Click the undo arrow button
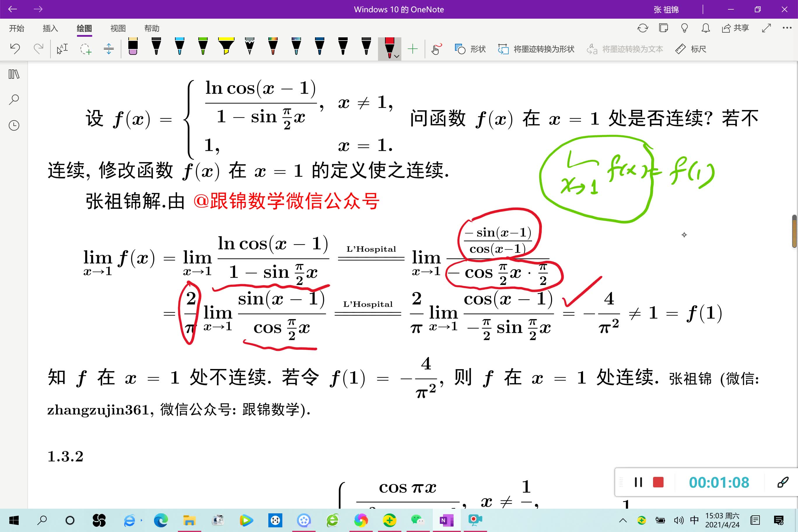The width and height of the screenshot is (798, 532). click(x=15, y=49)
